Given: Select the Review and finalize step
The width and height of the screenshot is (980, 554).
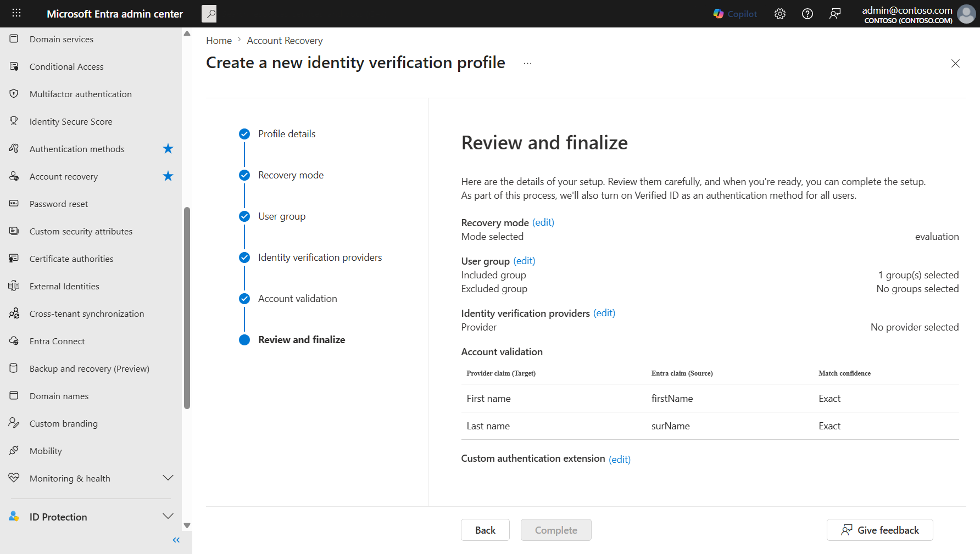Looking at the screenshot, I should [x=302, y=340].
